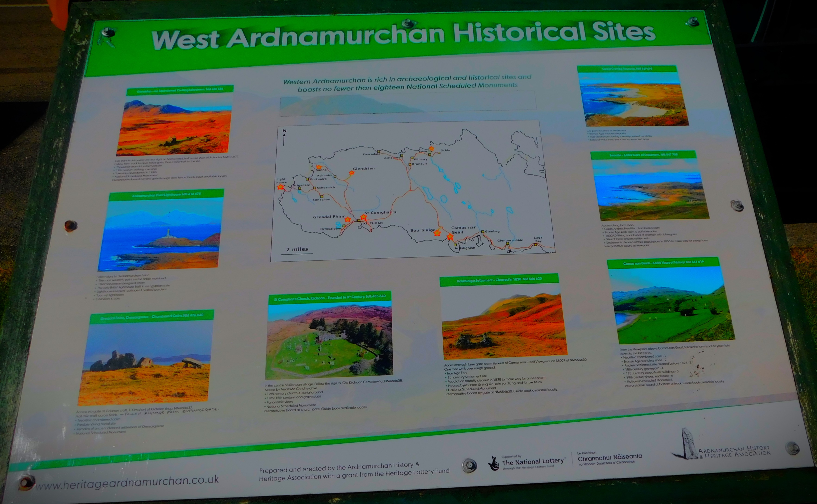Select the Bourblaige star marker on map

[x=437, y=233]
